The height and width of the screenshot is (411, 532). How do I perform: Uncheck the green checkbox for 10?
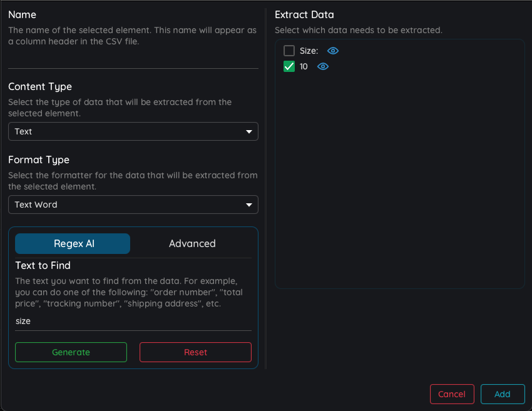click(x=289, y=66)
